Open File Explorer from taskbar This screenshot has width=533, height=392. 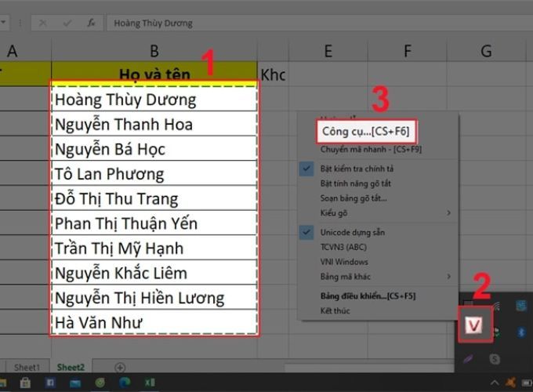(2, 383)
